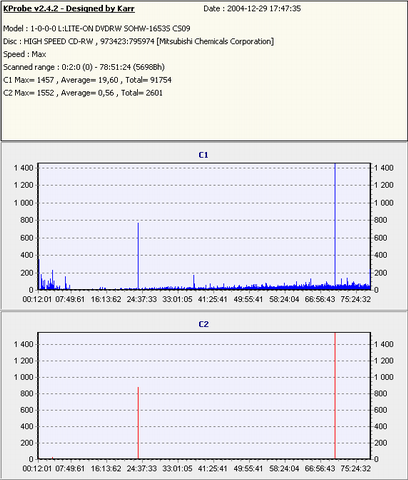
Task: Click the red C2 spike near 24:37:33
Action: click(138, 423)
